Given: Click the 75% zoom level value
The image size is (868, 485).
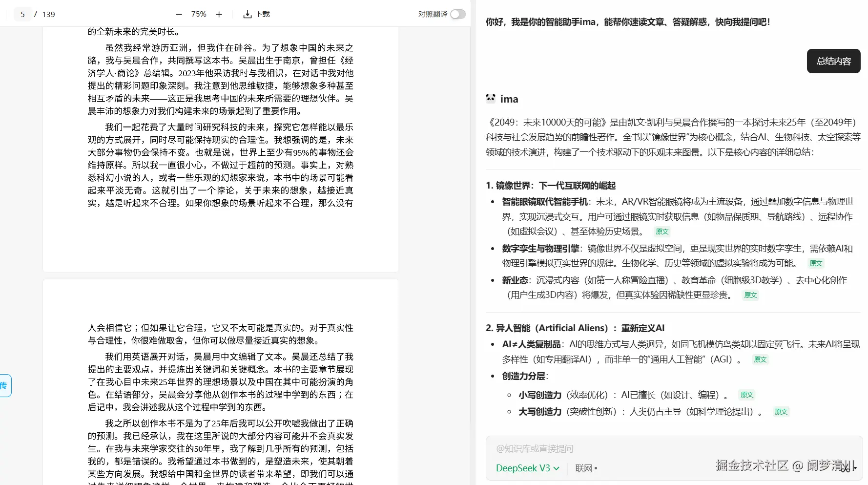Looking at the screenshot, I should click(199, 14).
